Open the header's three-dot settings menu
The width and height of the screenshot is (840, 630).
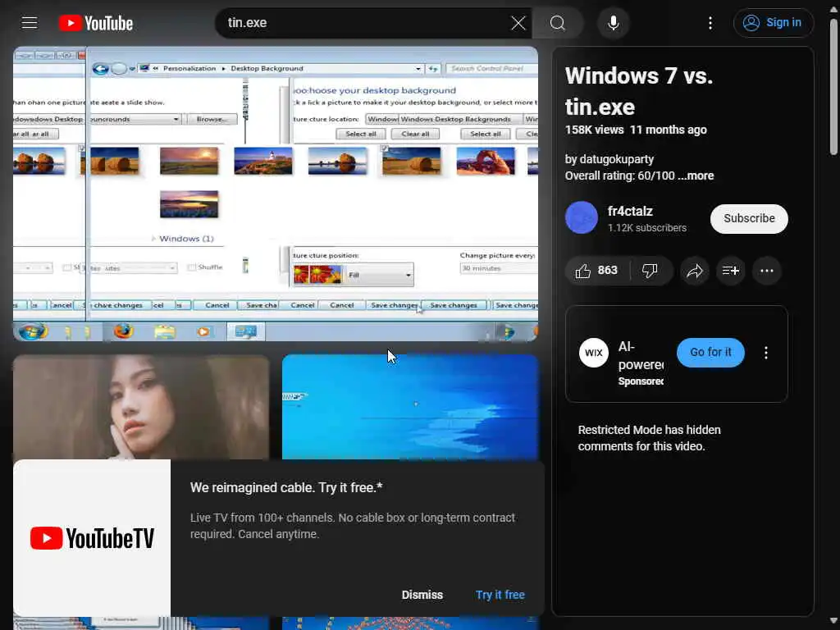(710, 23)
